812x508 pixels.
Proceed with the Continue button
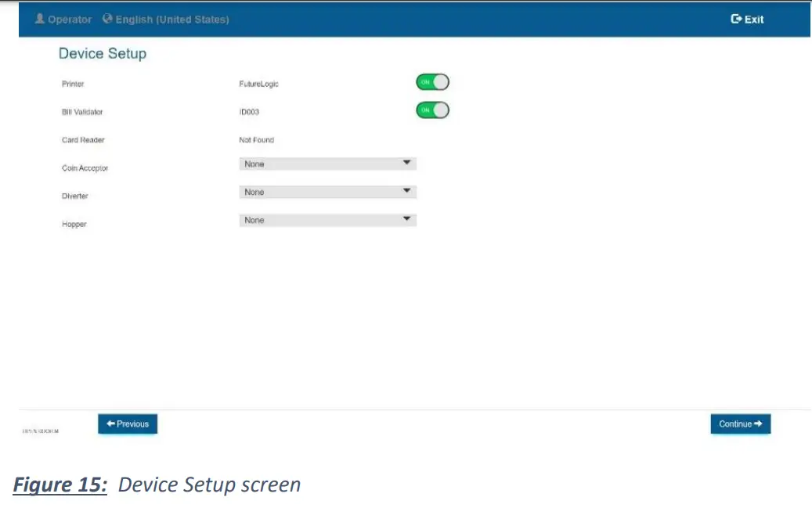click(740, 424)
